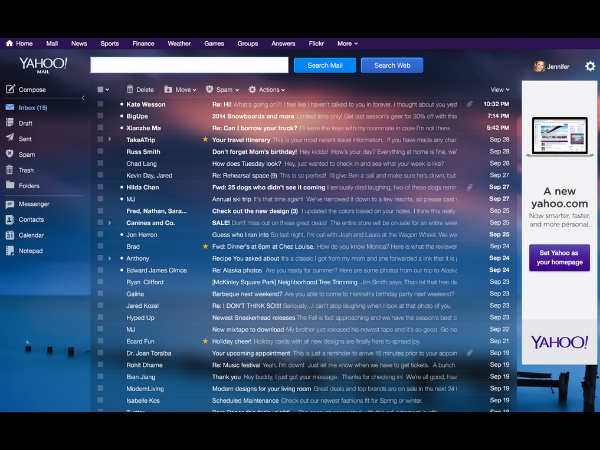600x450 pixels.
Task: Click the Yahoo Mail logo
Action: click(x=43, y=64)
